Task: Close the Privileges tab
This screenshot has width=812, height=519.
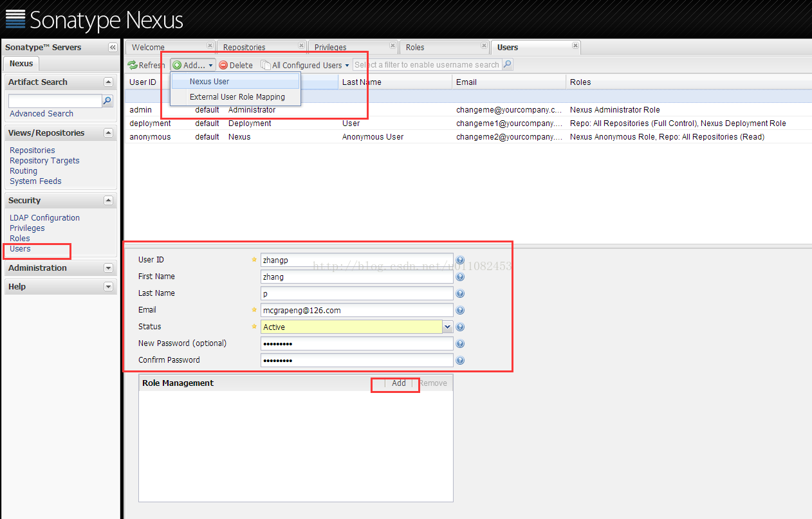Action: (x=392, y=46)
